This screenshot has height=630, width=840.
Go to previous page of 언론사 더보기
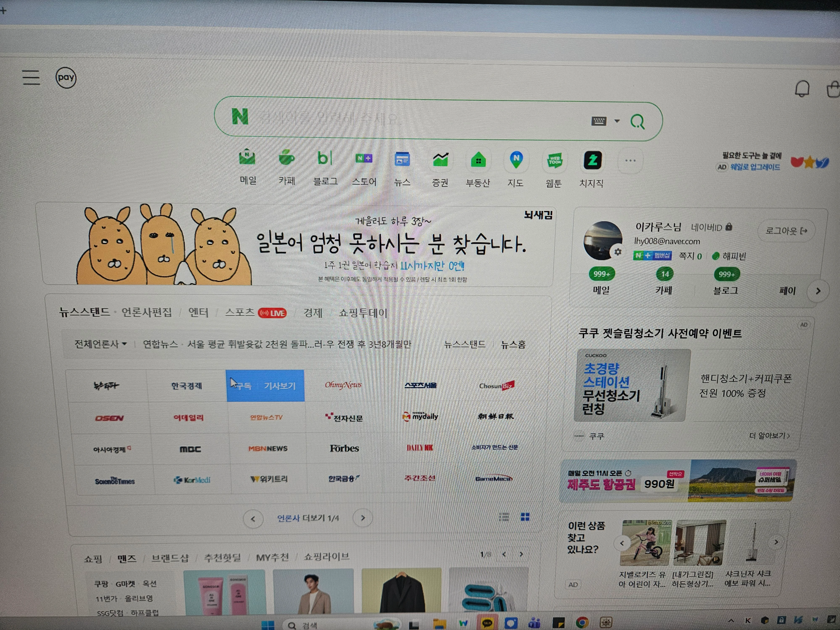point(253,519)
